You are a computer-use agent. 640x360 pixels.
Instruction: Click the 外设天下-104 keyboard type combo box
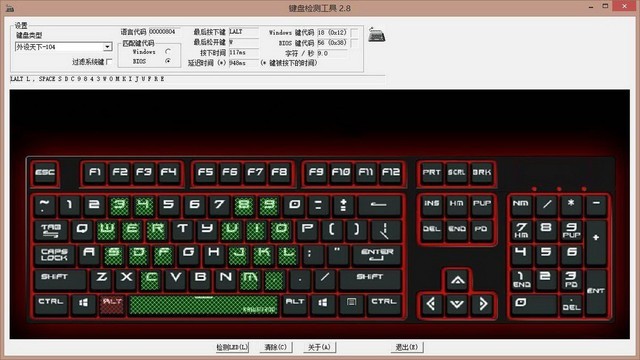point(63,47)
